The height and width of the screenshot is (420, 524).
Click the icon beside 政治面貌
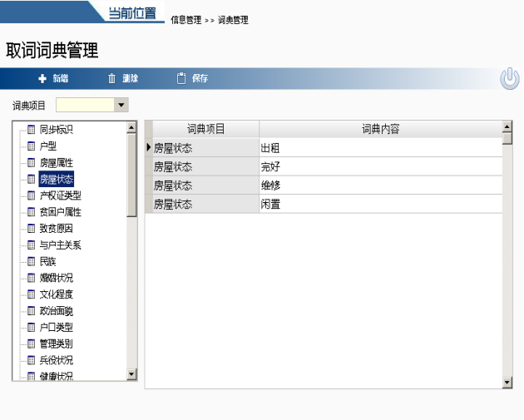tap(31, 311)
